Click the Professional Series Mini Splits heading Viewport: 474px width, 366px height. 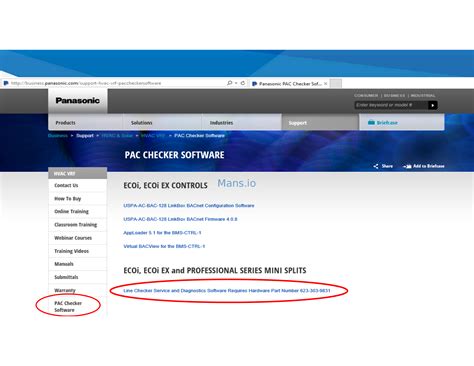point(215,270)
